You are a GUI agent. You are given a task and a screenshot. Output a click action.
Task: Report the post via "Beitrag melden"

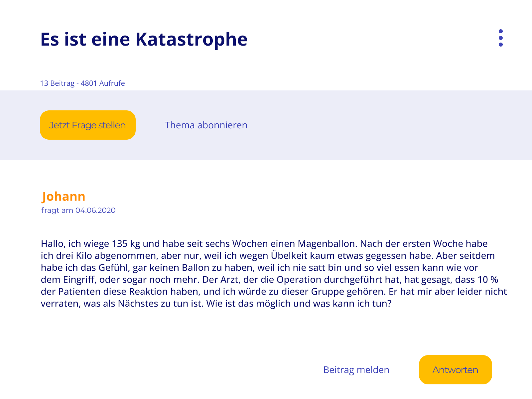[x=356, y=370]
